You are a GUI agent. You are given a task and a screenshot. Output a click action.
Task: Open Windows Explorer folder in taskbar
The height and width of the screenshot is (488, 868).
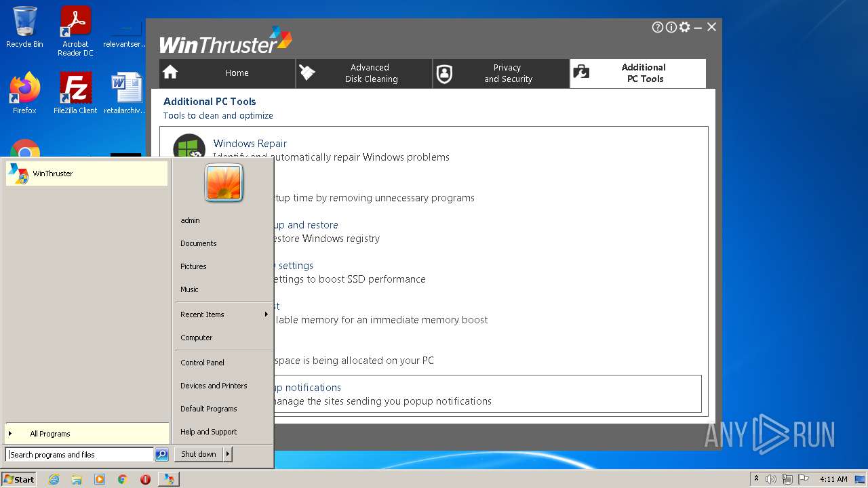coord(77,479)
